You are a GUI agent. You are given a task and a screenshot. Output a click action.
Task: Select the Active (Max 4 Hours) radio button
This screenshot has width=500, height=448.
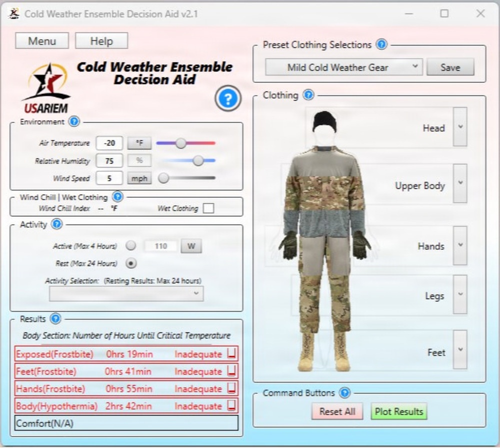tap(130, 246)
